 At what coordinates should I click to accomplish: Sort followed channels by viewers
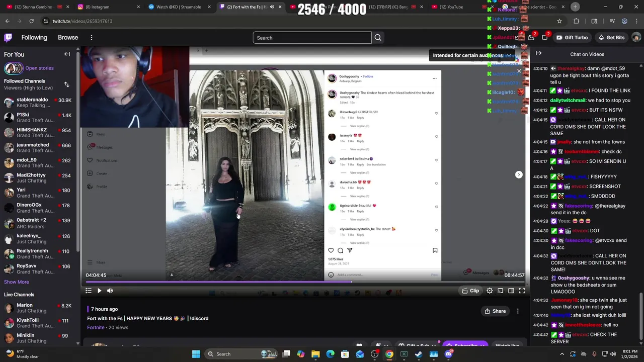(x=66, y=84)
